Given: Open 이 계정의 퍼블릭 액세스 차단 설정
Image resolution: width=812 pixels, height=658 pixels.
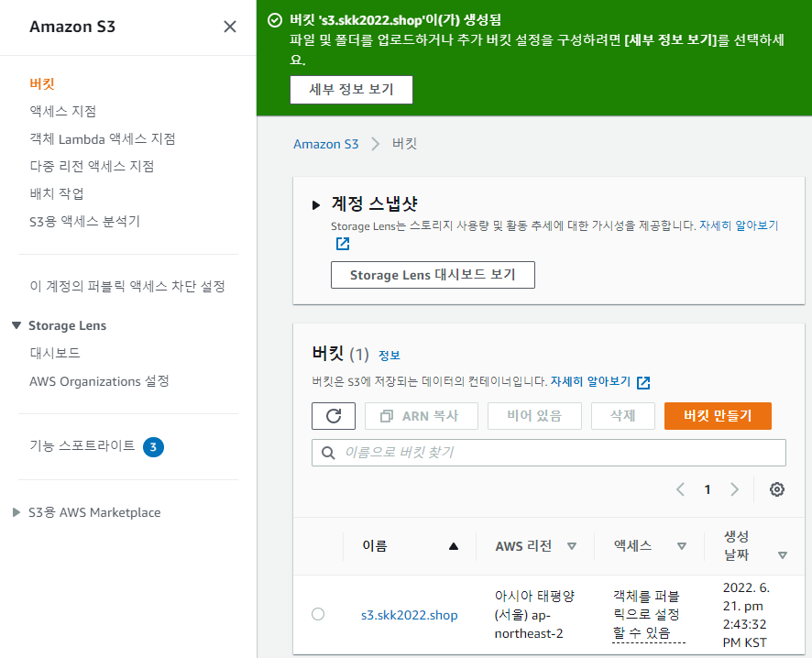Looking at the screenshot, I should click(127, 286).
